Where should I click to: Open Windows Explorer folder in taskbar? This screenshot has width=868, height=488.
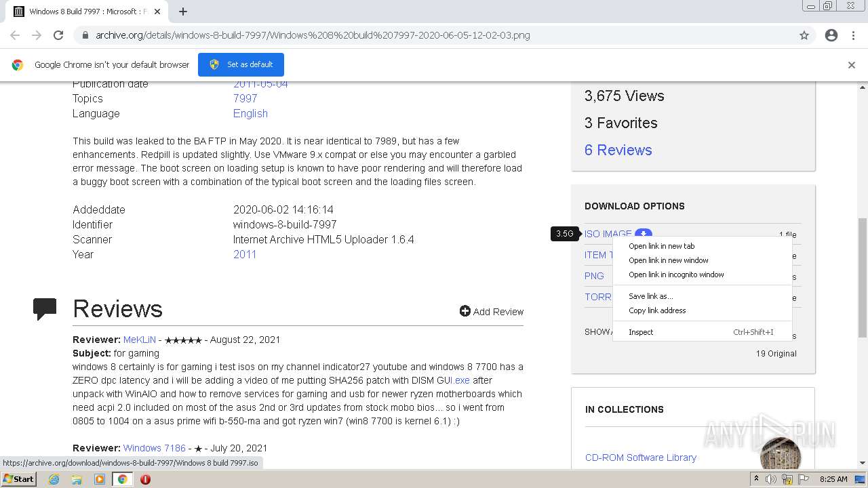coord(77,479)
